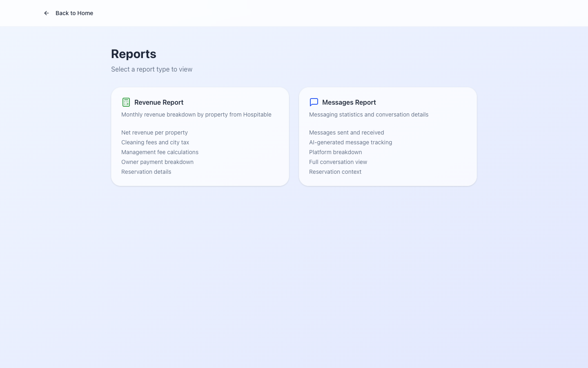Image resolution: width=588 pixels, height=368 pixels.
Task: Click the blue chat bubble Messages icon
Action: 314,102
